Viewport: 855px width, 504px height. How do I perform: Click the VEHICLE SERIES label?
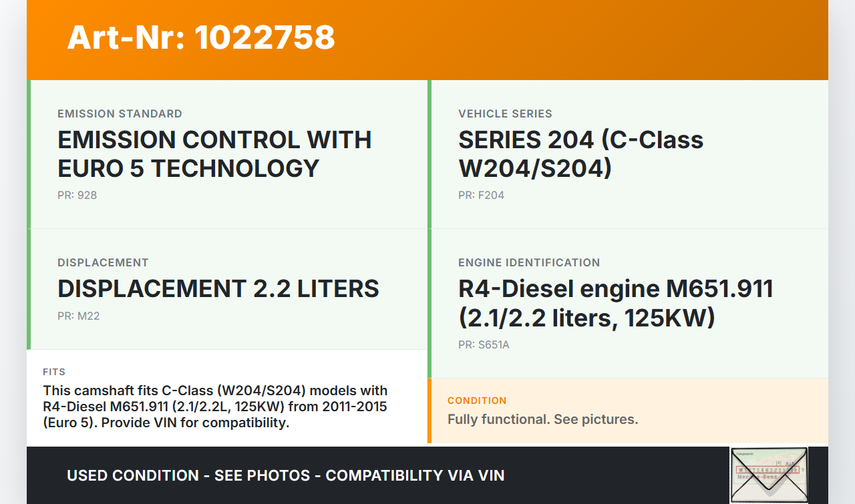(x=505, y=113)
